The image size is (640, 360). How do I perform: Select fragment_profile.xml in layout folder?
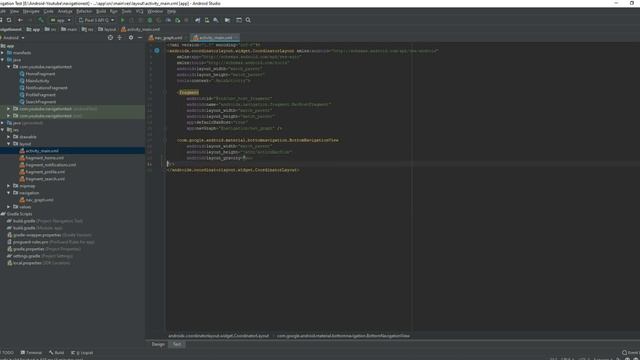pos(45,172)
